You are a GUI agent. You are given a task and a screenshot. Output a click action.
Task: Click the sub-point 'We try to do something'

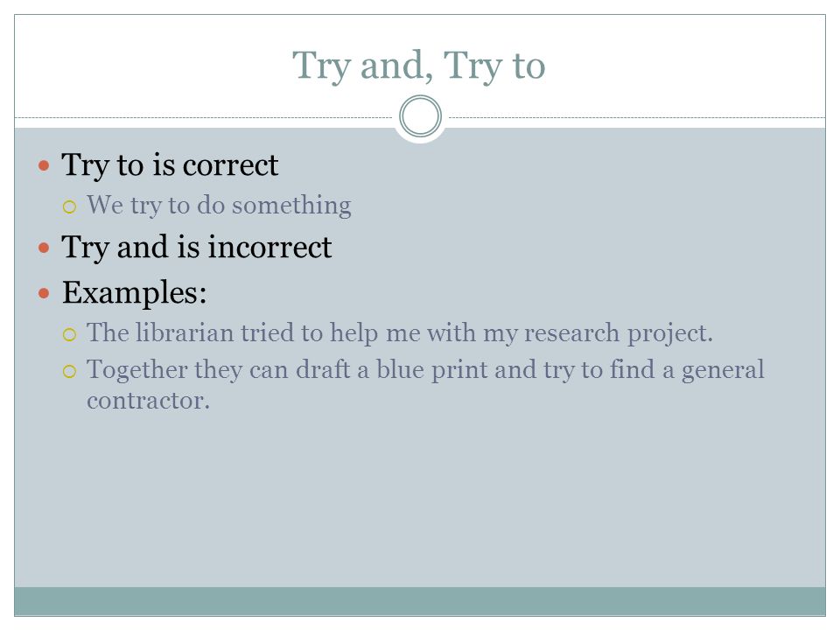point(219,206)
